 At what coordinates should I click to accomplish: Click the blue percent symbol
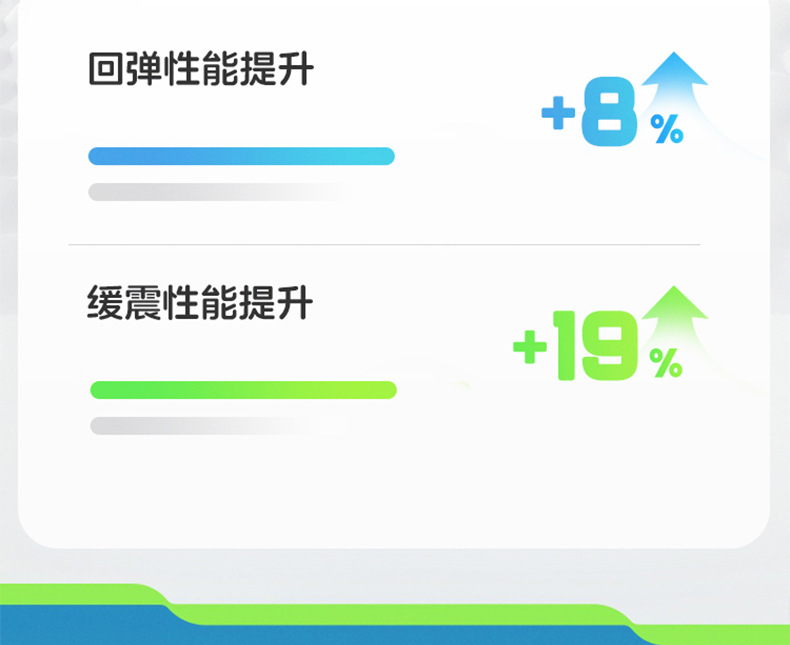click(x=667, y=129)
